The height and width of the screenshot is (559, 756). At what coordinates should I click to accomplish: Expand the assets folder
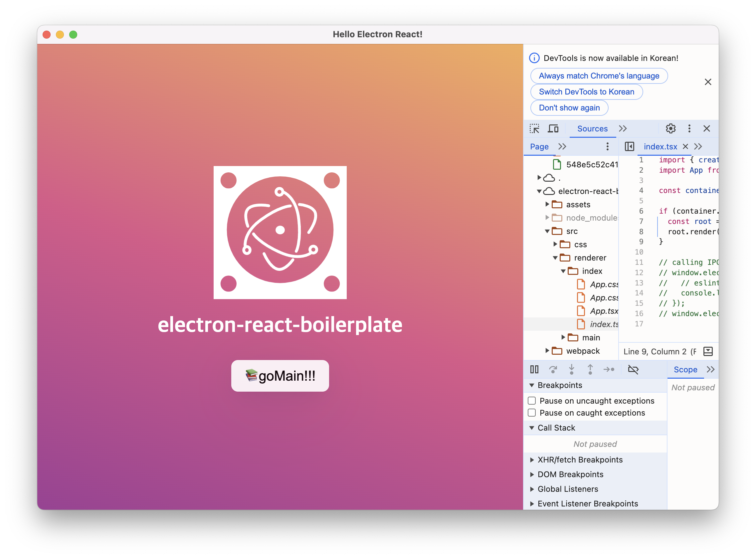point(547,204)
